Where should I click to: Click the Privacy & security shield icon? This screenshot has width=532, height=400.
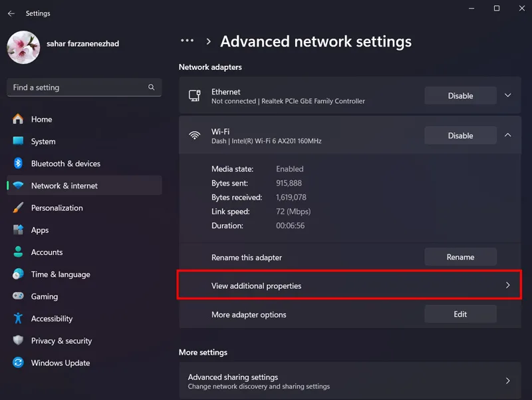click(19, 340)
